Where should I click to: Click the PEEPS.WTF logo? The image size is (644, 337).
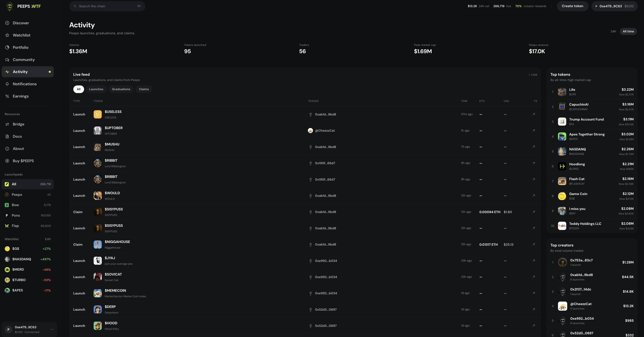[23, 6]
